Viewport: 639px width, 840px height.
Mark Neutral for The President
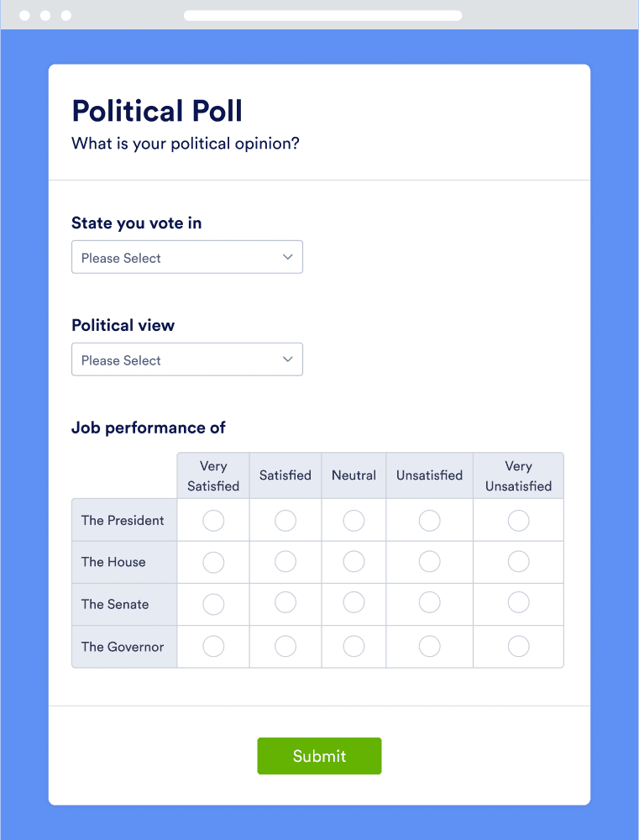(354, 520)
